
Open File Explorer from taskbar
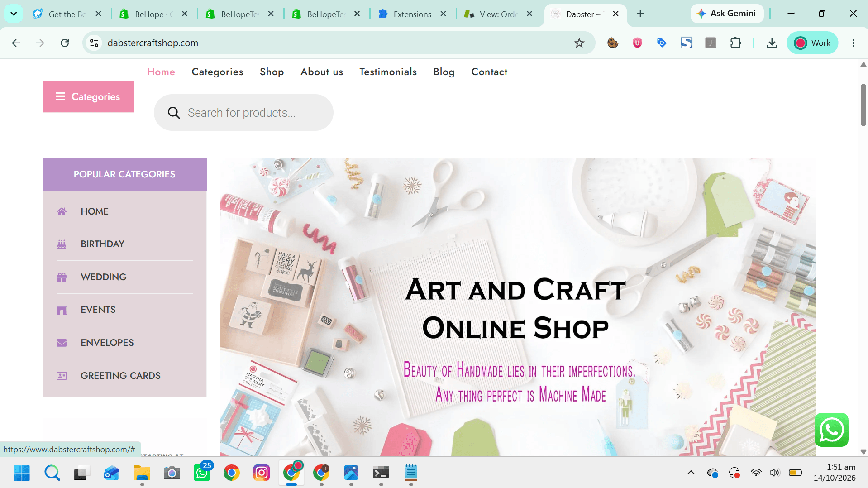click(x=142, y=473)
